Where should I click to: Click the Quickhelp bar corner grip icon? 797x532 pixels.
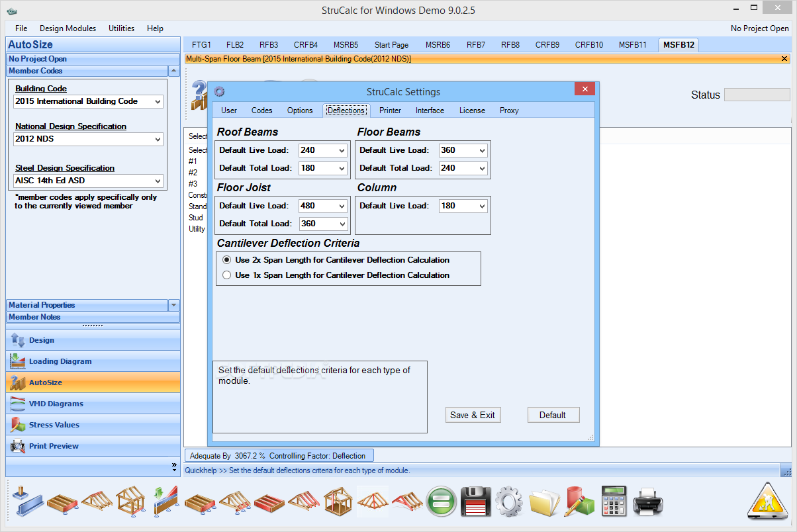(x=786, y=470)
